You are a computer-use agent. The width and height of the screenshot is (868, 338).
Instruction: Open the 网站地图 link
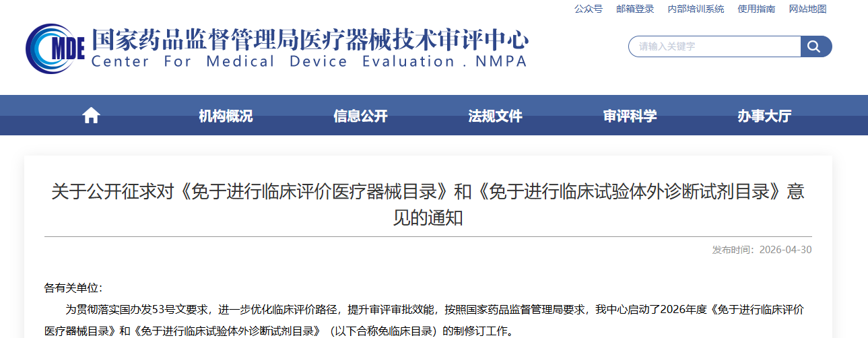click(x=807, y=9)
